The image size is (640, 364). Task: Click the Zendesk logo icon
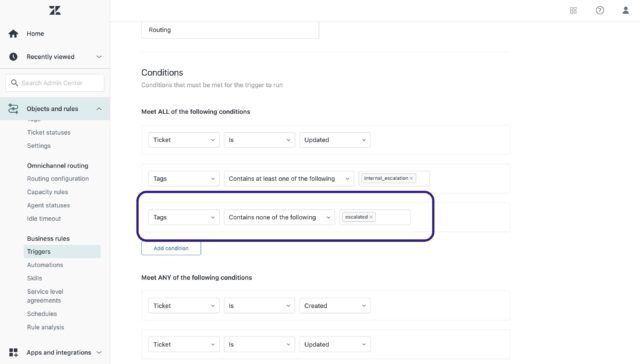coord(55,11)
